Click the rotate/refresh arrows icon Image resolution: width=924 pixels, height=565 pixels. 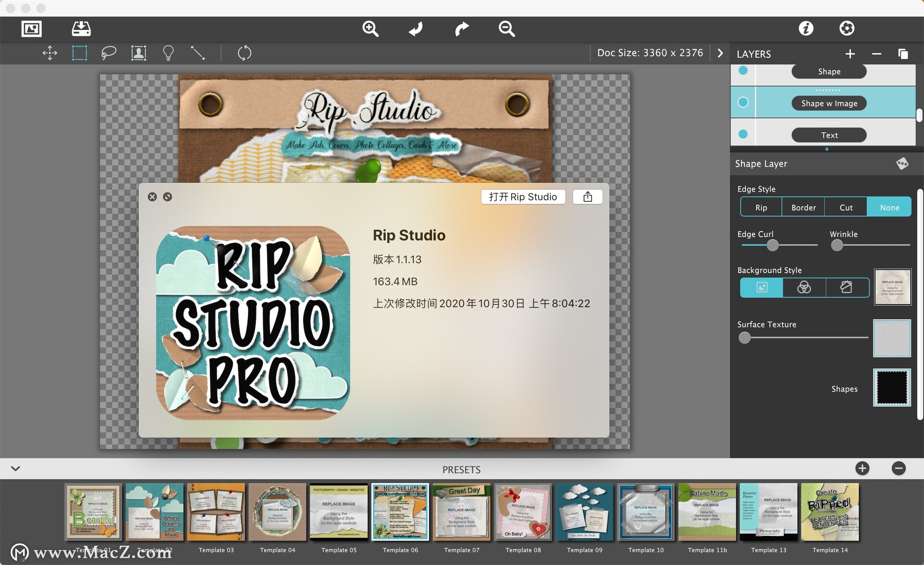(244, 53)
